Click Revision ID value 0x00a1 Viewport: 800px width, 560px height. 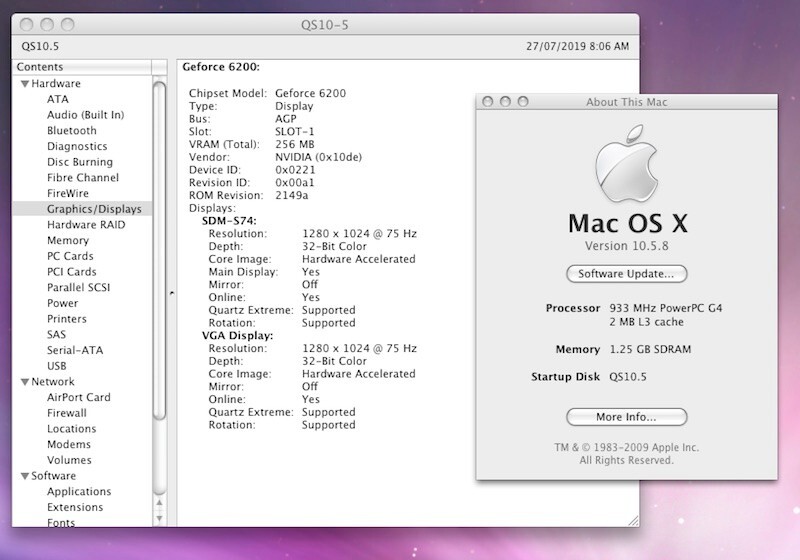click(x=295, y=183)
